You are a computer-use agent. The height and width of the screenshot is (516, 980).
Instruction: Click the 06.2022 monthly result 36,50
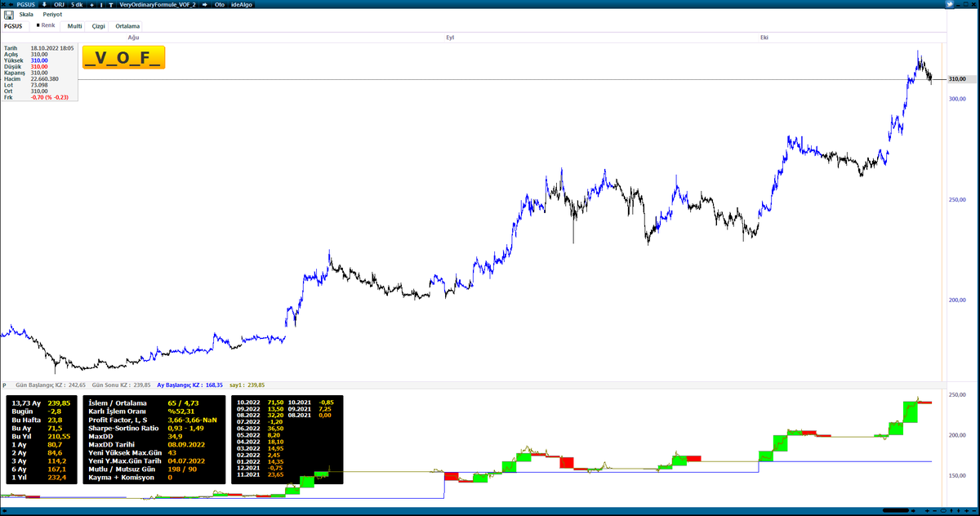tap(274, 429)
